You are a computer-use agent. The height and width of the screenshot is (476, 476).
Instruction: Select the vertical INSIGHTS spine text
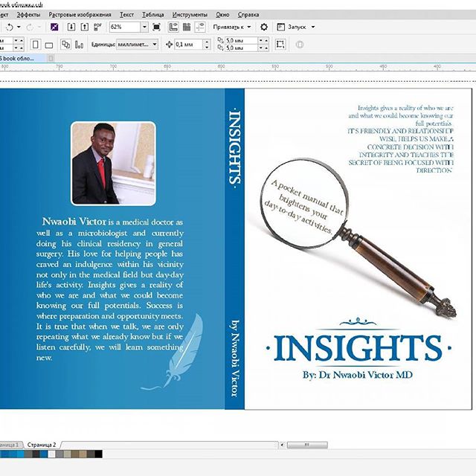point(235,147)
